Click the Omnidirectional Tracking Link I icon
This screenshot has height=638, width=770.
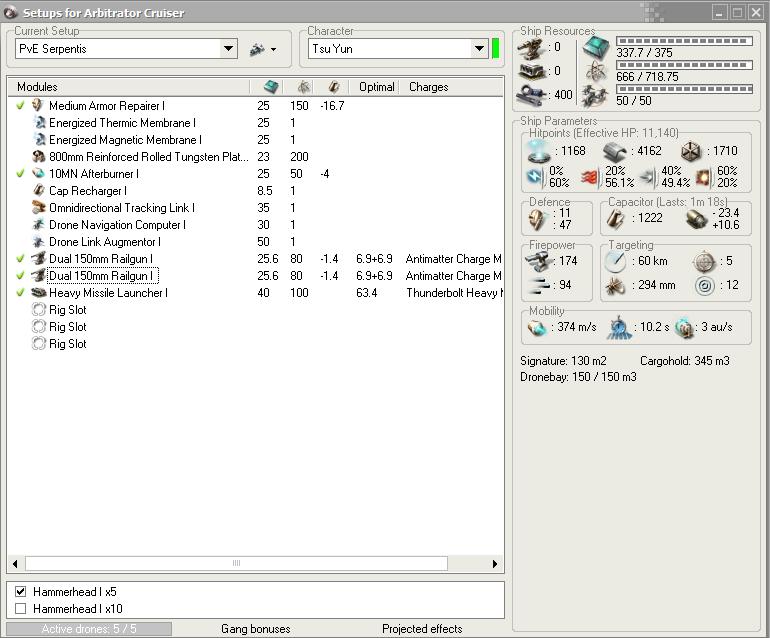coord(38,208)
